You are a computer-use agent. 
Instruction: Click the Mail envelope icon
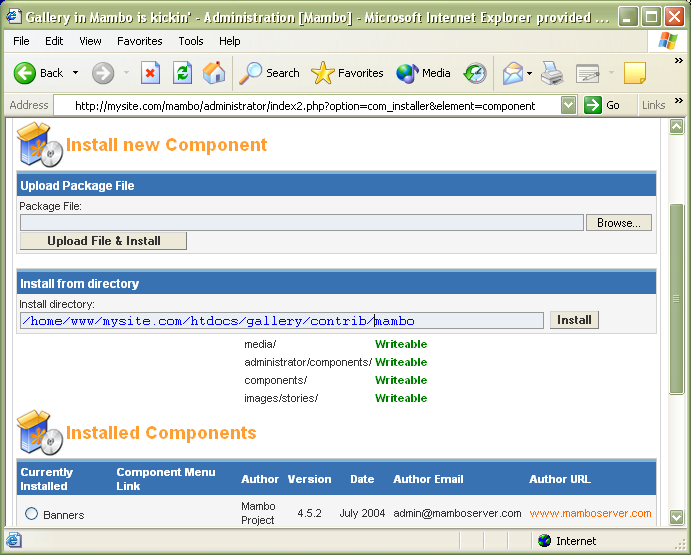513,73
